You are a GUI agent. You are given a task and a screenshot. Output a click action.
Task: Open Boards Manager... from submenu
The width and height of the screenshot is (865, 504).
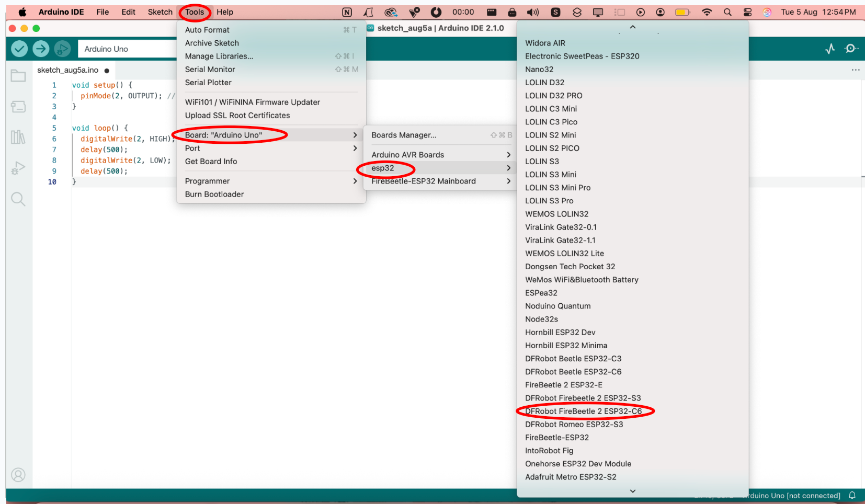pos(441,135)
